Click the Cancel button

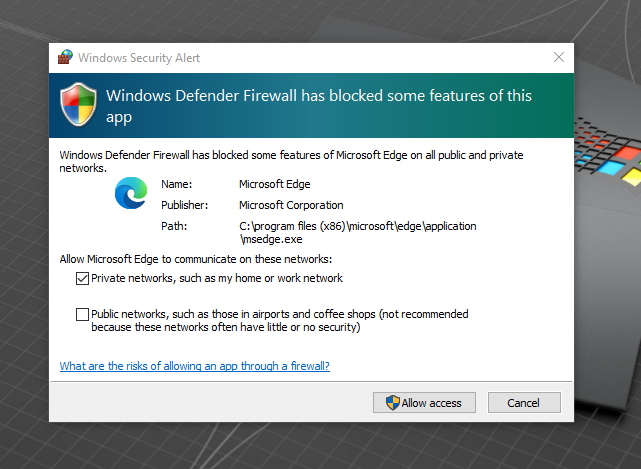524,403
